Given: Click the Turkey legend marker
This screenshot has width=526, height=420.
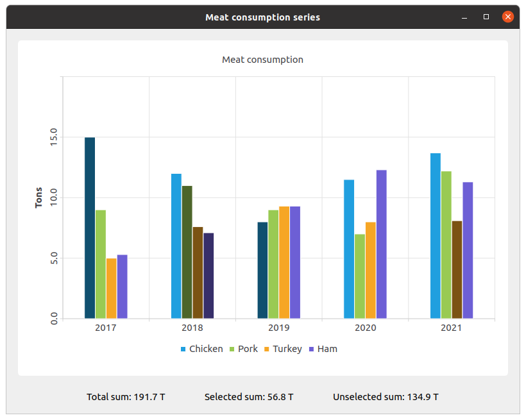Looking at the screenshot, I should tap(267, 349).
